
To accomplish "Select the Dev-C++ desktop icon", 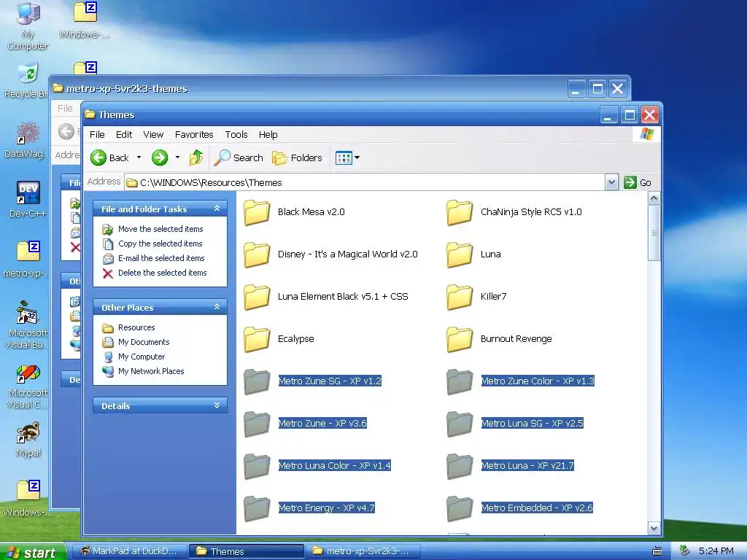I will (x=28, y=200).
